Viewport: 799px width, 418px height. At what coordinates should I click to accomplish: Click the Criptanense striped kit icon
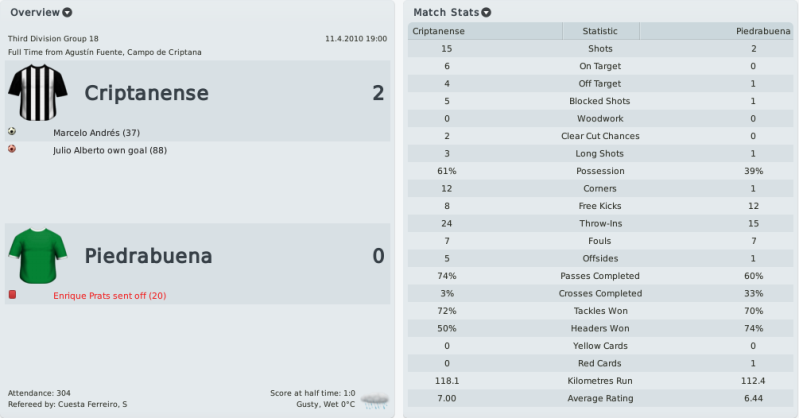coord(38,92)
